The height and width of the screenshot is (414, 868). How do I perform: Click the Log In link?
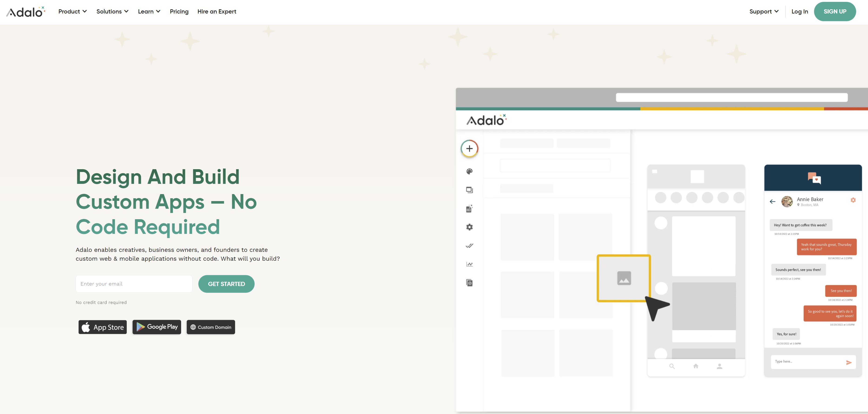(800, 11)
